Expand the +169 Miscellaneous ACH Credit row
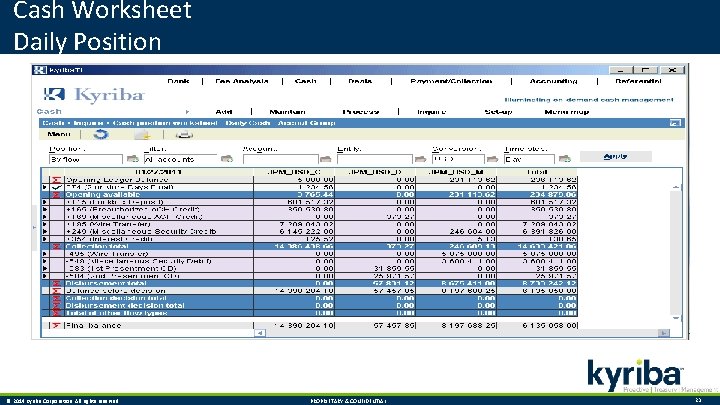 pyautogui.click(x=45, y=217)
